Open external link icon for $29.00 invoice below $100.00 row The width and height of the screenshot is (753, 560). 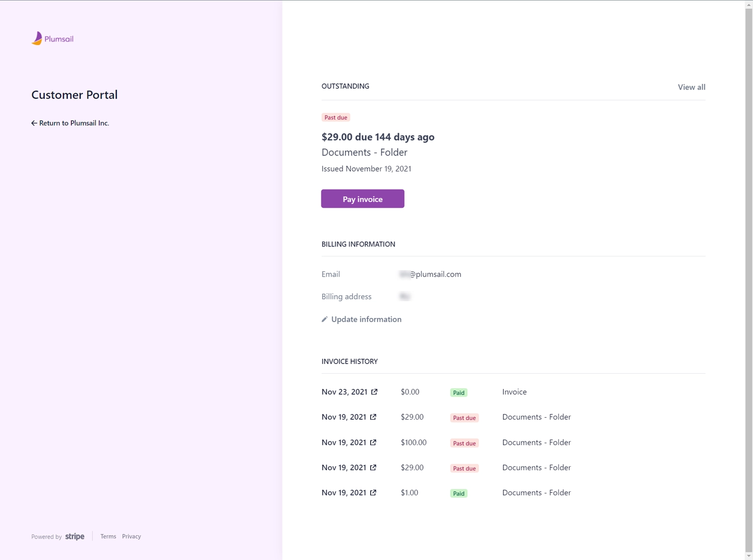point(373,467)
